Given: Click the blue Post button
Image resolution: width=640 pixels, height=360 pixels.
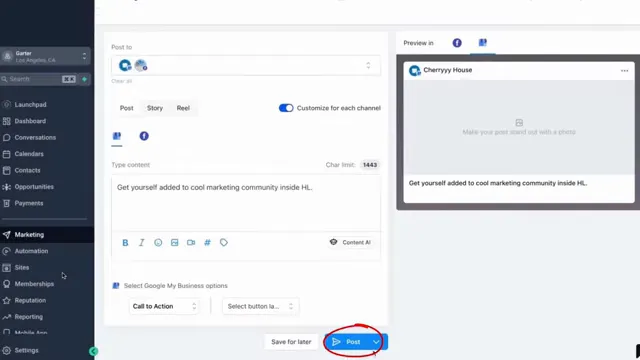Looking at the screenshot, I should 347,342.
